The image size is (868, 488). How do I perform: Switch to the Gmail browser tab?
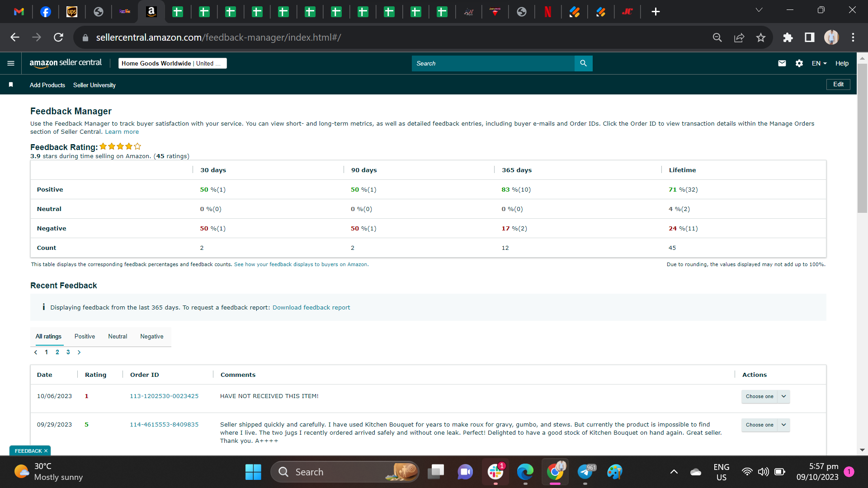[19, 12]
